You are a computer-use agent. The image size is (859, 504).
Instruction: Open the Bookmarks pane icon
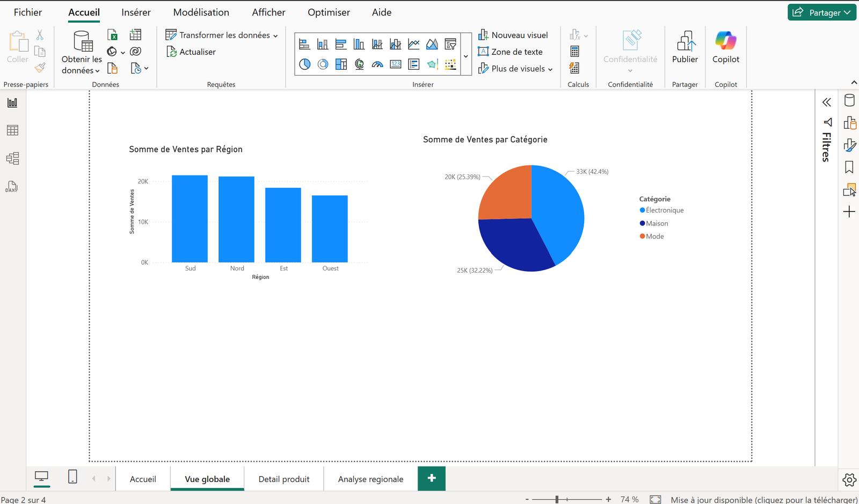pos(849,167)
